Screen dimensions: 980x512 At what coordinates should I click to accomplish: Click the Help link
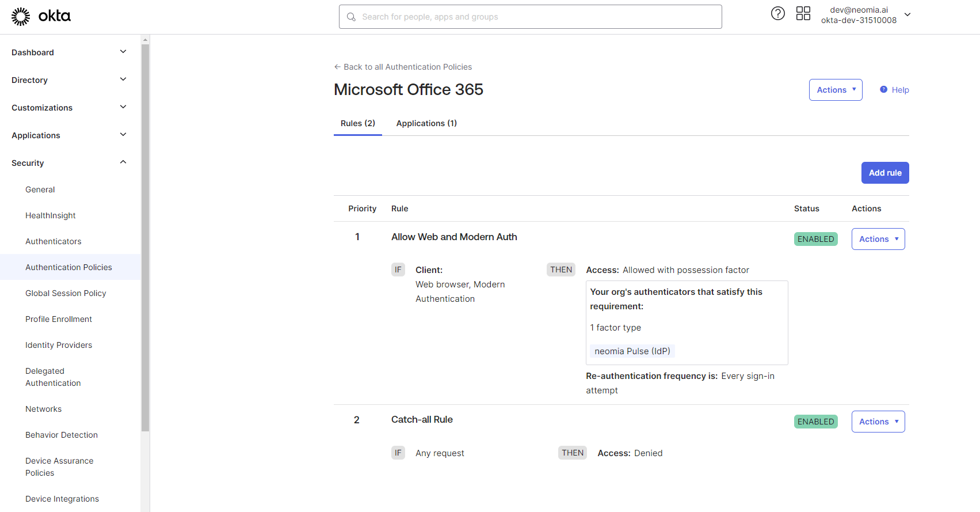click(901, 90)
